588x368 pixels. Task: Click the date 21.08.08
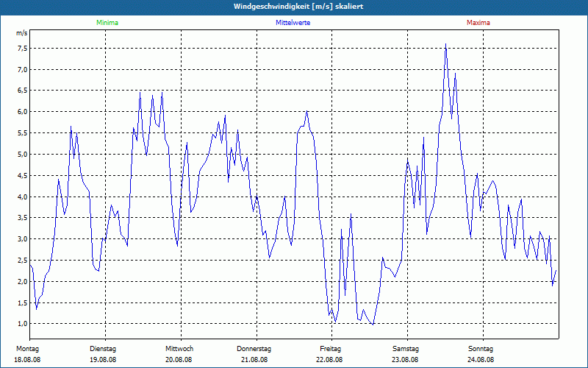[254, 360]
